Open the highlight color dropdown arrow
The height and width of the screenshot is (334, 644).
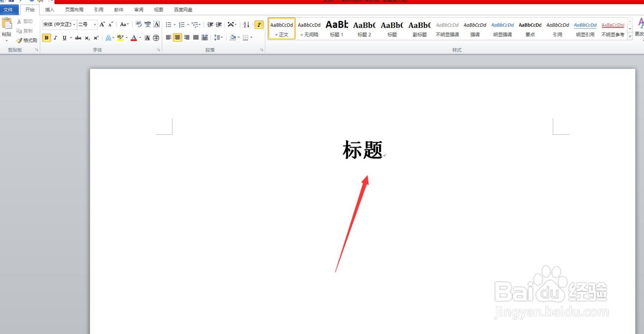[127, 38]
